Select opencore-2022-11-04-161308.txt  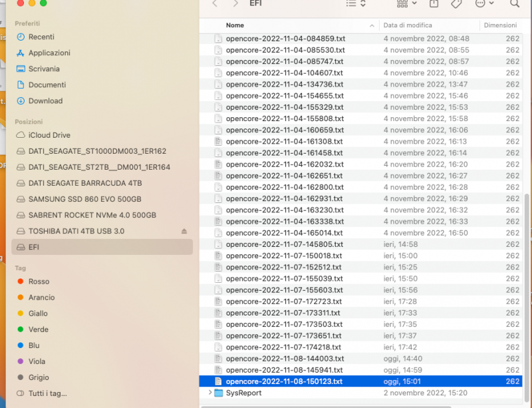pyautogui.click(x=360, y=141)
